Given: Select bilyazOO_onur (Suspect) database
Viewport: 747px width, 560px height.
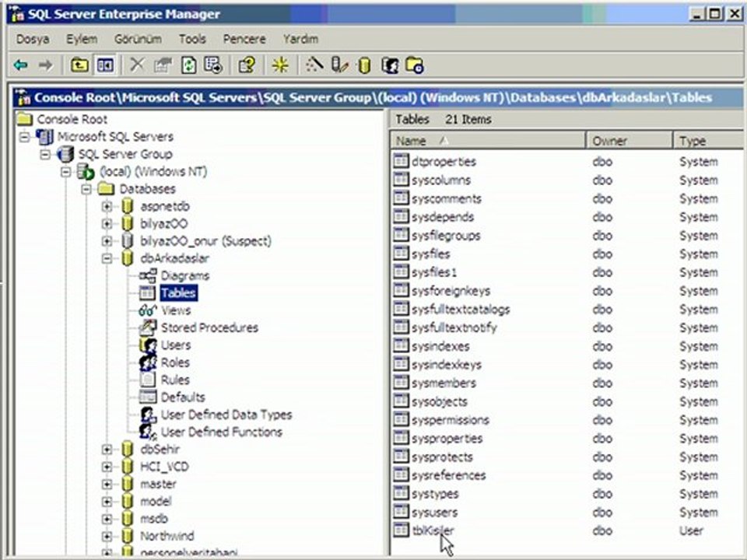Looking at the screenshot, I should click(205, 241).
